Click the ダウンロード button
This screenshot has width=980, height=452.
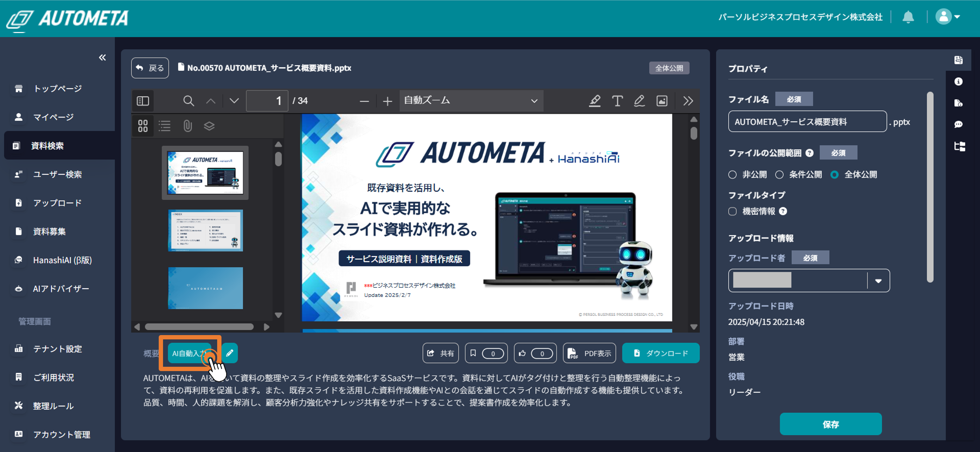(x=661, y=353)
